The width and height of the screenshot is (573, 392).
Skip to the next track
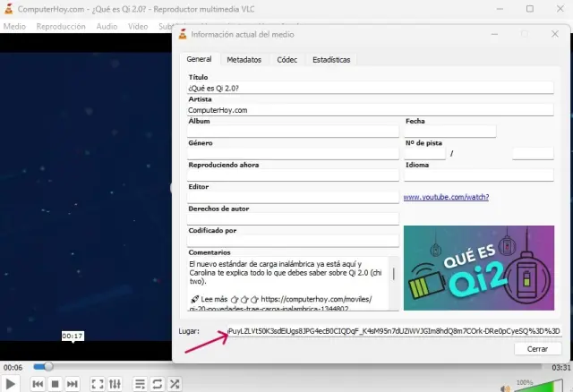point(72,384)
